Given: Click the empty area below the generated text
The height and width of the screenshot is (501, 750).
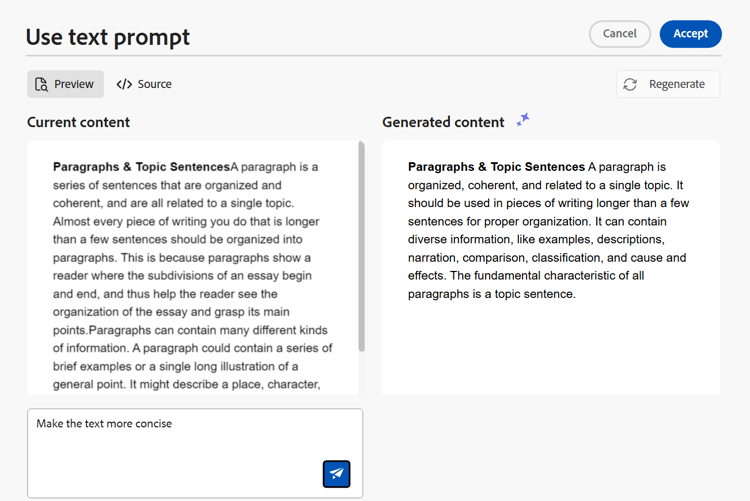Looking at the screenshot, I should 550,350.
